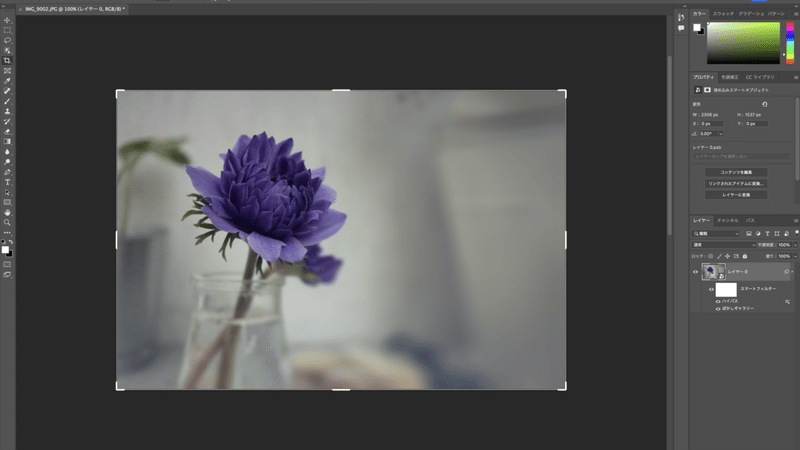This screenshot has width=800, height=450.
Task: Collapse レイヤー 0 smart filters list
Action: tap(792, 272)
